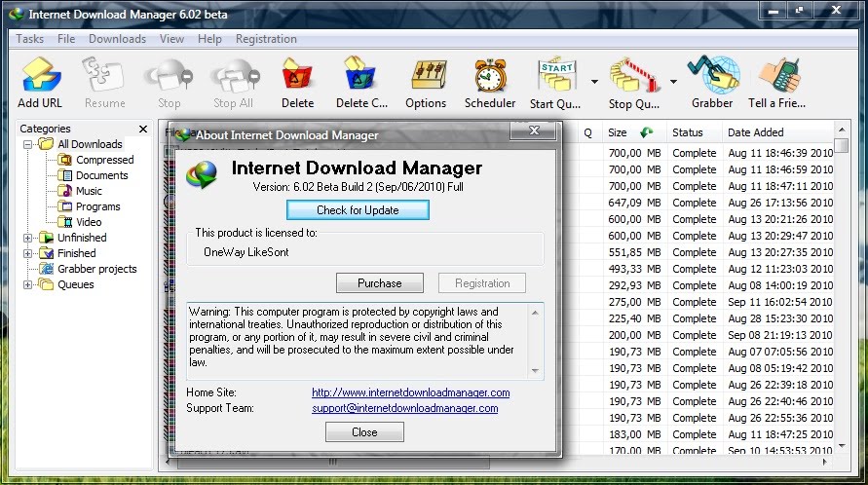Click the support email link
The image size is (868, 485).
404,408
